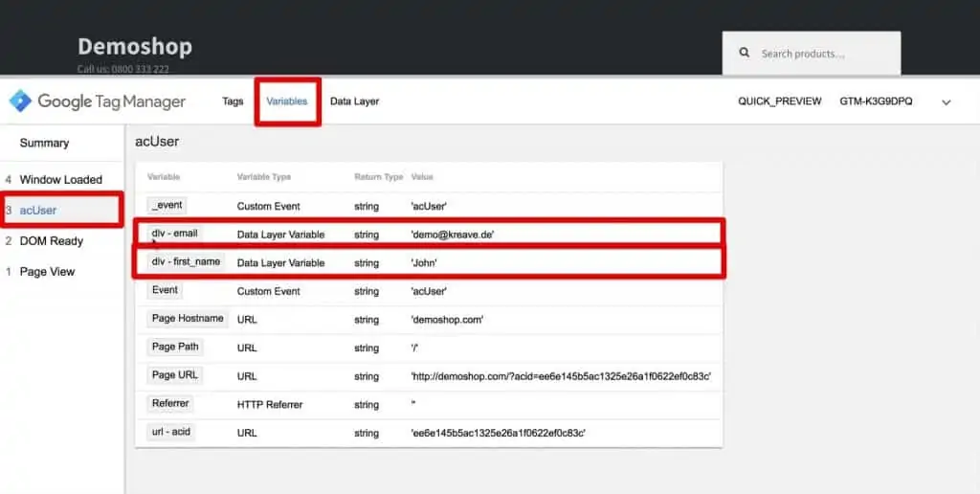Image resolution: width=980 pixels, height=494 pixels.
Task: Click the Call us phone number text
Action: pyautogui.click(x=123, y=69)
